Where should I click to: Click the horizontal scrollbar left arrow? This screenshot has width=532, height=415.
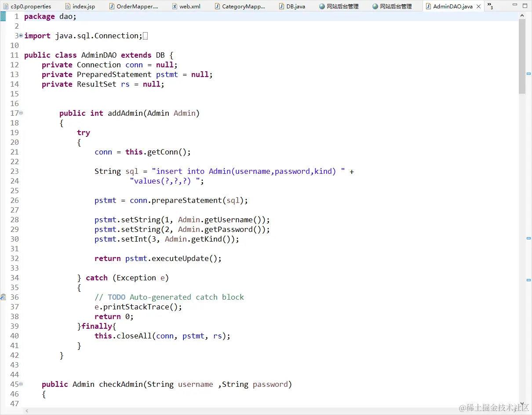coord(27,411)
